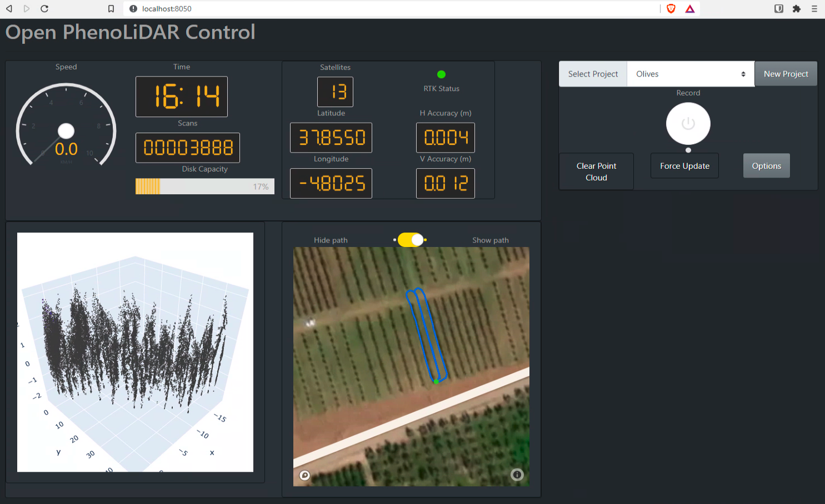Click the Select Project label
Screen dimensions: 825x504
pos(593,74)
